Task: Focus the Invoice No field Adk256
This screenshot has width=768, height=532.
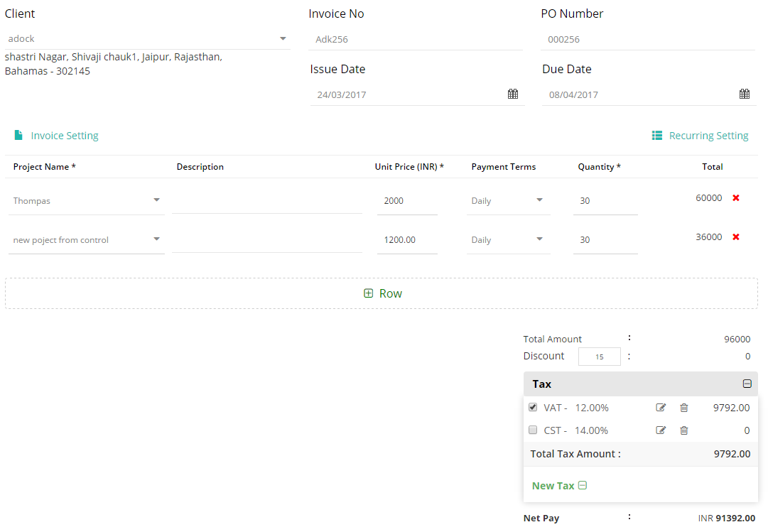Action: pos(416,39)
